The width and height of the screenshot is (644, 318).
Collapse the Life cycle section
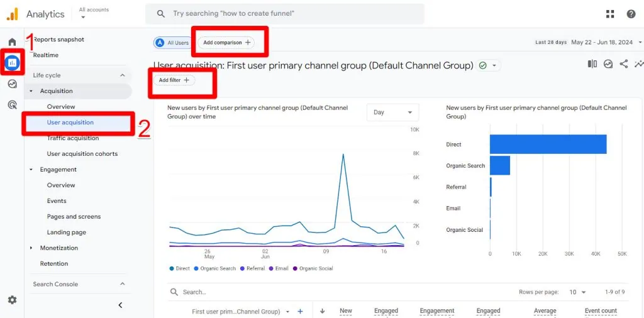tap(122, 75)
